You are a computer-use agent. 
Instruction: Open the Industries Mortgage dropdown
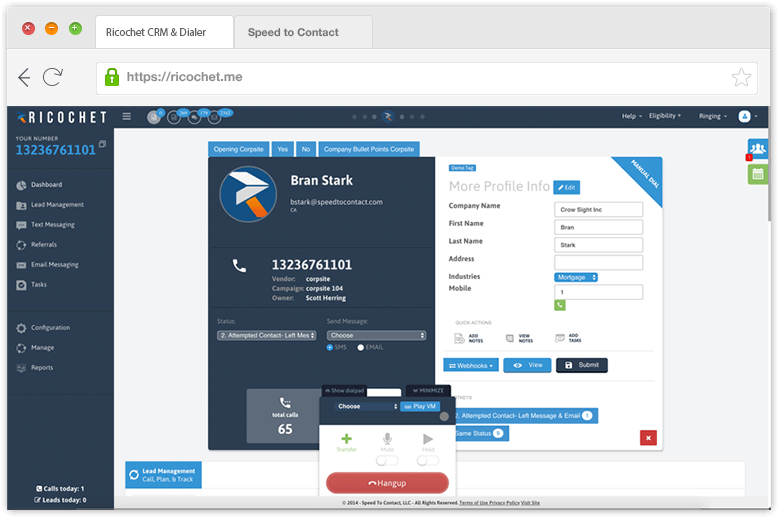click(x=576, y=277)
